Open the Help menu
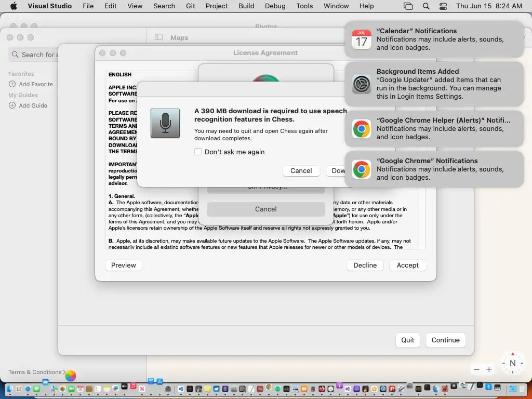Viewport: 532px width, 399px height. [366, 6]
